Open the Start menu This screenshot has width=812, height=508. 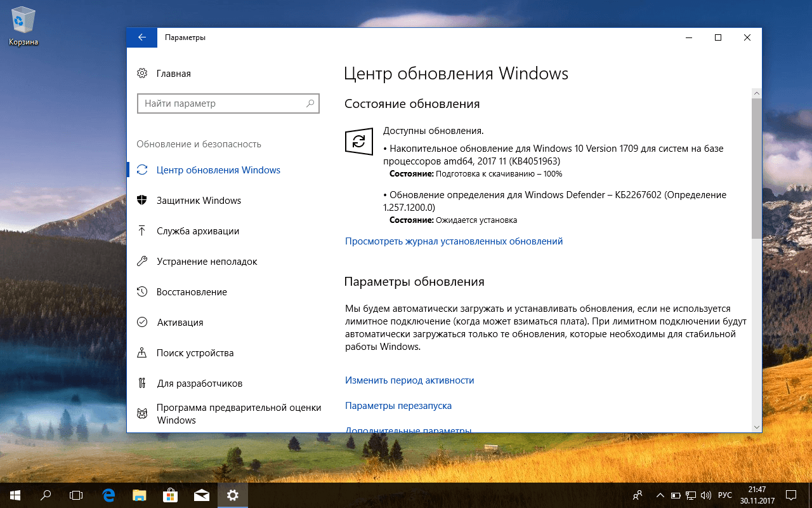[15, 495]
